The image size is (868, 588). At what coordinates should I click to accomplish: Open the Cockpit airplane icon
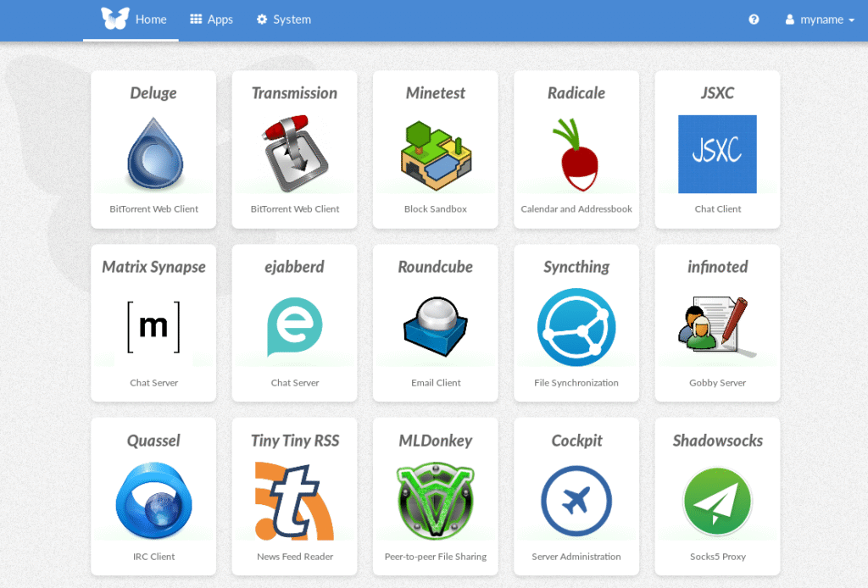[x=576, y=501]
